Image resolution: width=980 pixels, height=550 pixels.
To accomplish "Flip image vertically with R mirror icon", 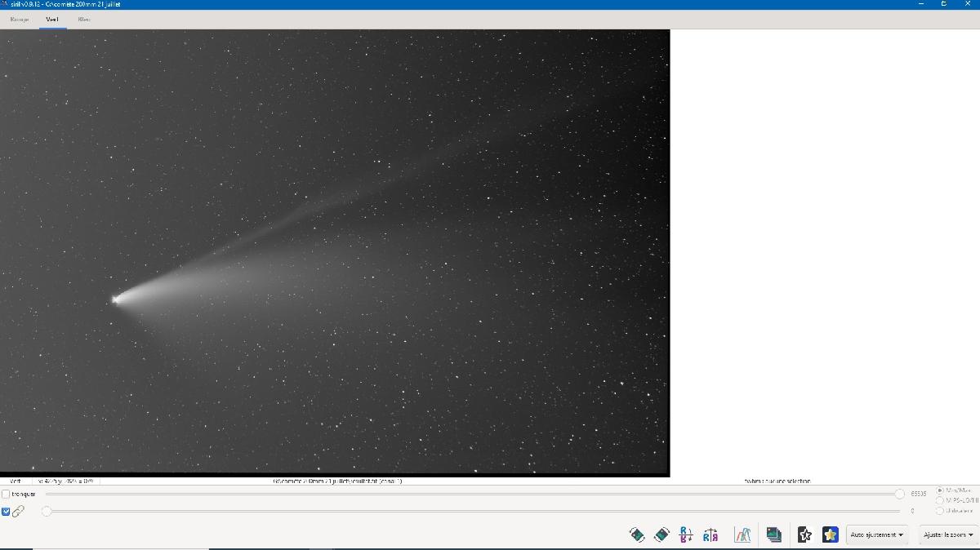I will point(686,534).
